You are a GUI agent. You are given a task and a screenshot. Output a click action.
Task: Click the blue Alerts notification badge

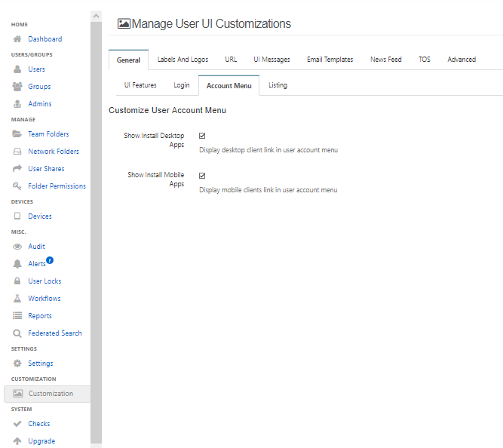click(50, 260)
